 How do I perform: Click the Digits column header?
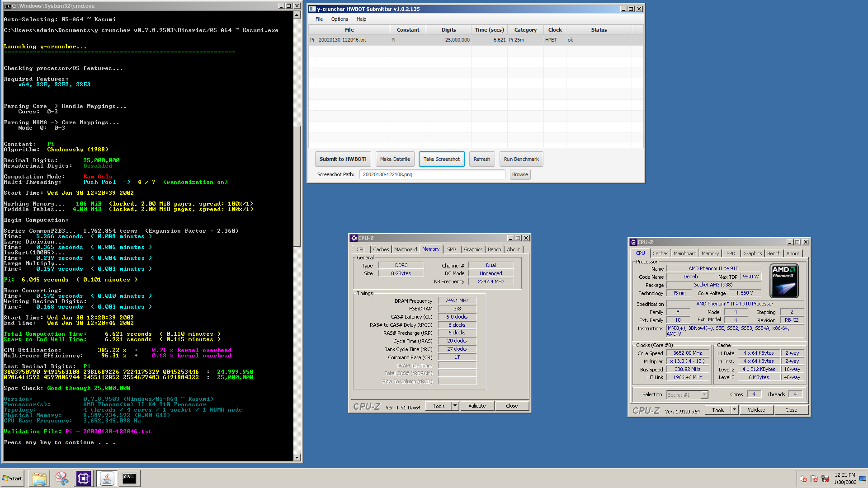click(x=449, y=30)
